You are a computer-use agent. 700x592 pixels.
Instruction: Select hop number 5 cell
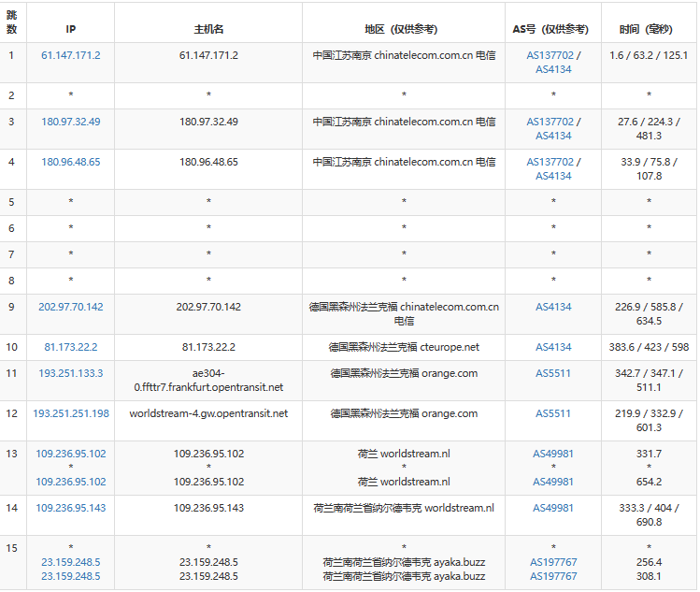tap(12, 202)
